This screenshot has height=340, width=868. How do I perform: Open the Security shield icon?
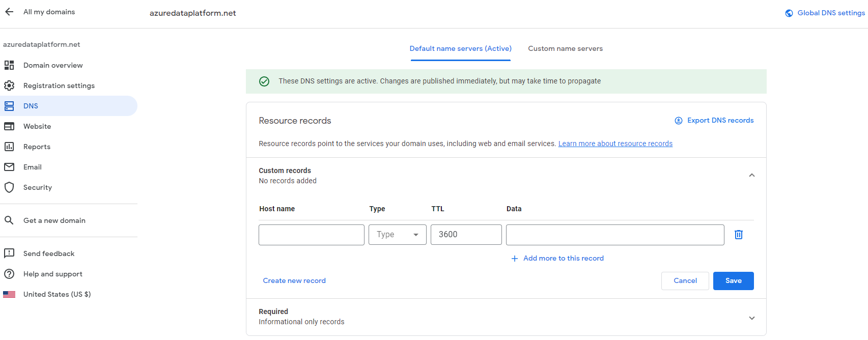coord(9,187)
